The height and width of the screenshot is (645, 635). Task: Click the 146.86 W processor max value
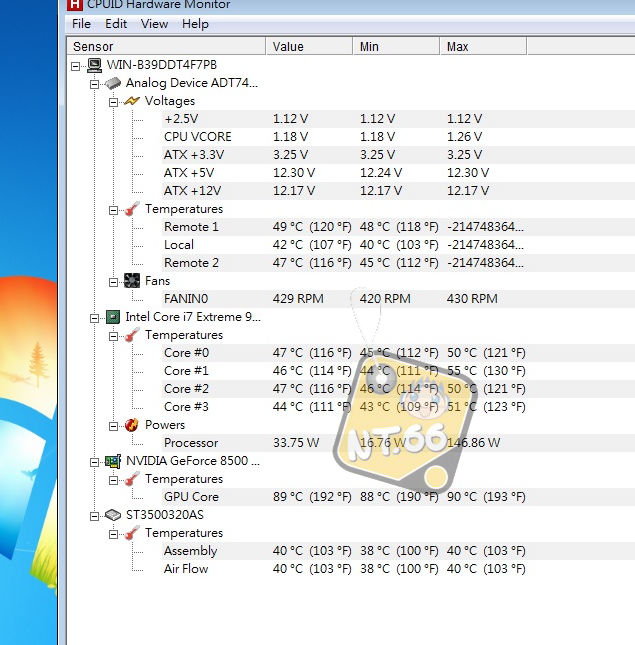(x=473, y=443)
